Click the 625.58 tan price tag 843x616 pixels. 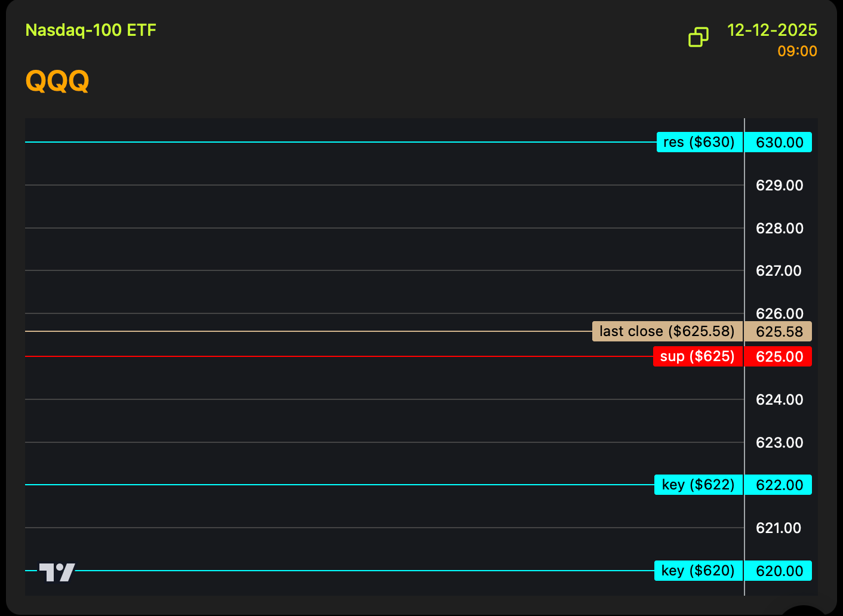779,332
